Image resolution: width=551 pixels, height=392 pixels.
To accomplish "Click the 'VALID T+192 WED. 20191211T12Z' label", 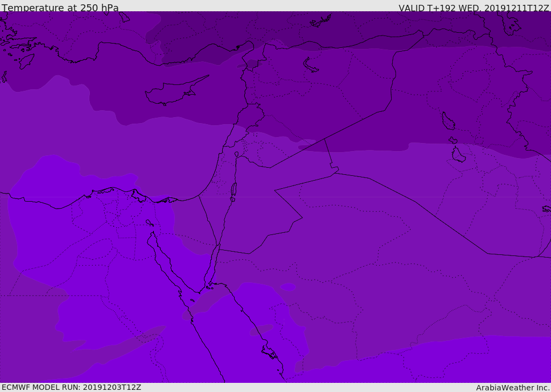I will 474,8.
